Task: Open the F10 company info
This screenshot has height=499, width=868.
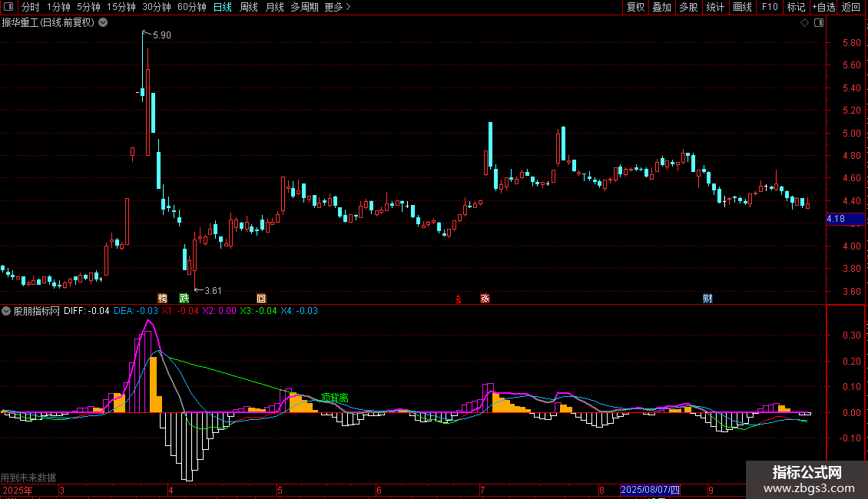Action: pyautogui.click(x=770, y=7)
